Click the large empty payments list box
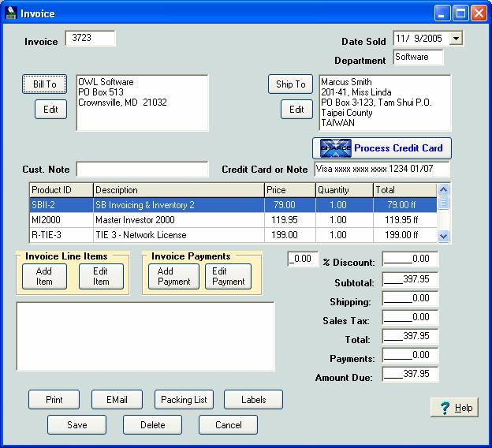The height and width of the screenshot is (448, 492). (x=146, y=337)
